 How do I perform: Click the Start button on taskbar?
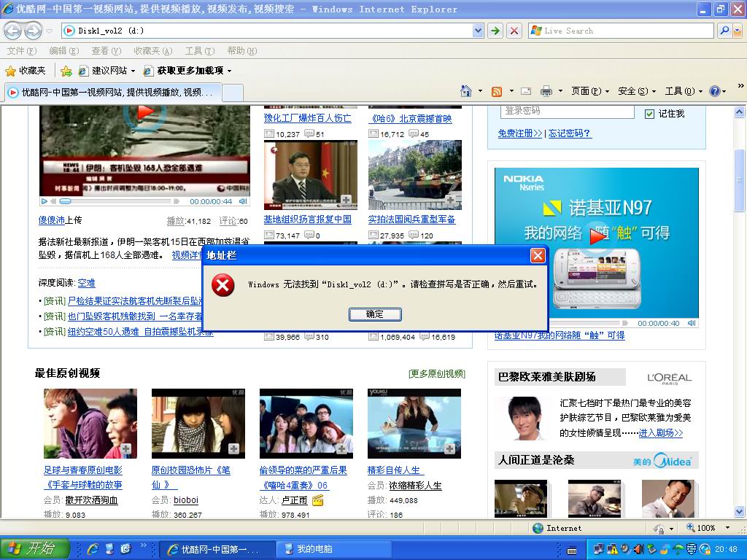(x=35, y=548)
